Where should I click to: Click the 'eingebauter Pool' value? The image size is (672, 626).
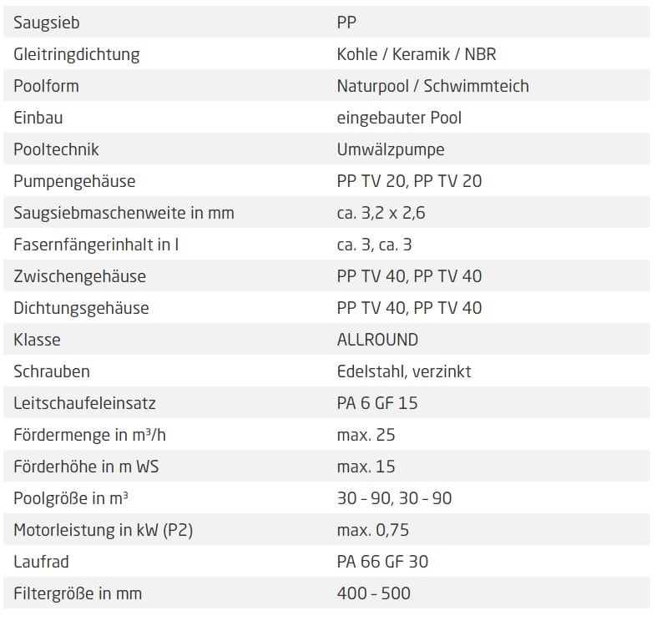(399, 118)
